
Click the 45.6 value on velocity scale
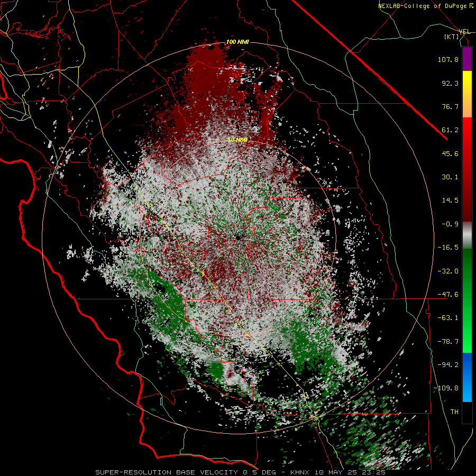click(450, 153)
